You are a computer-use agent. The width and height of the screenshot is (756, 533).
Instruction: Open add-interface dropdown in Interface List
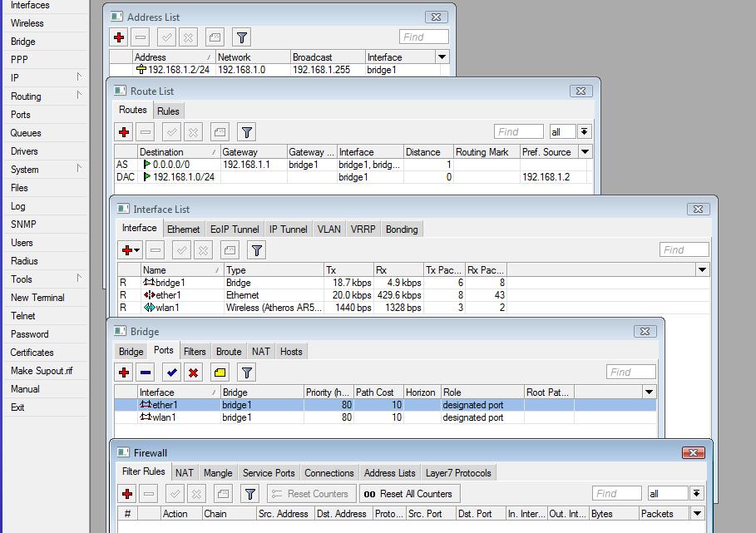click(x=137, y=250)
